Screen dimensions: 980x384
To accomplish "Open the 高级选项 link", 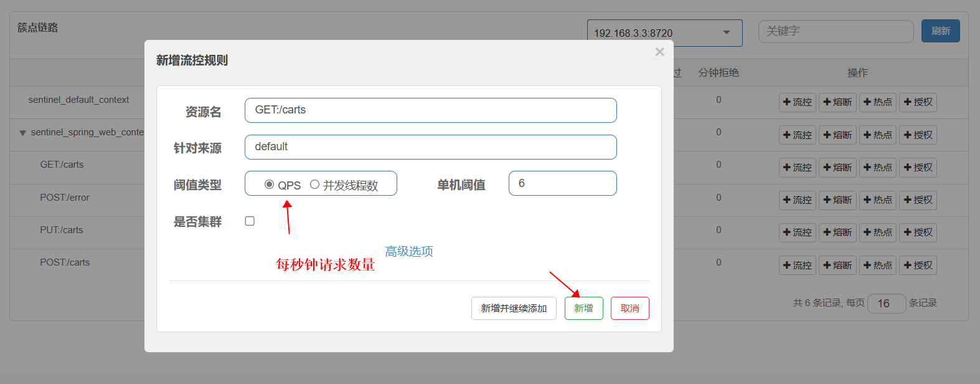I will pos(409,251).
